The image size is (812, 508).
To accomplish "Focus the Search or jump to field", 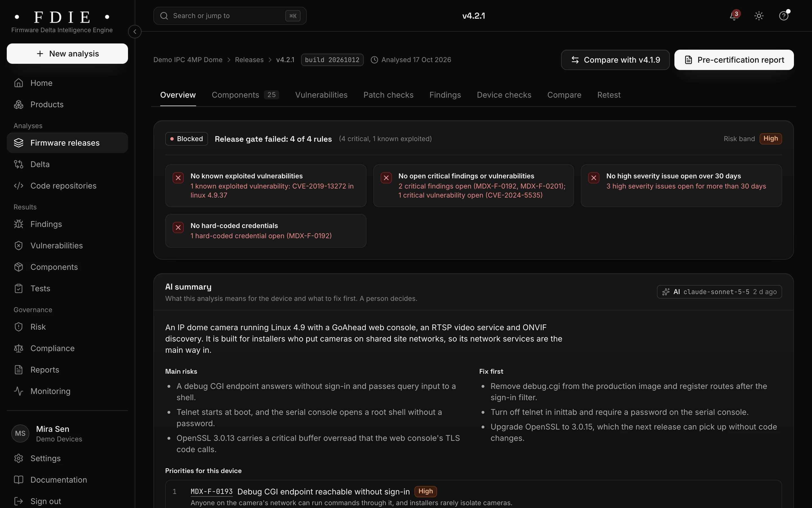I will (230, 16).
